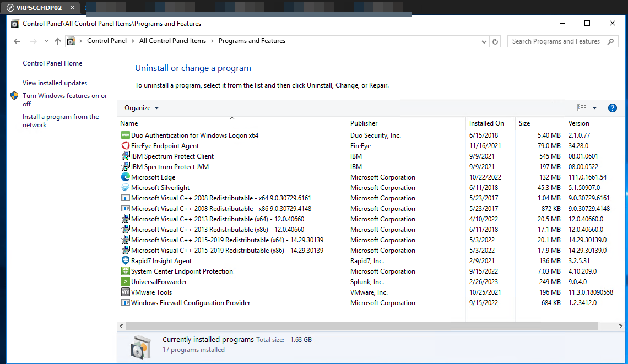Click the shield icon for Windows features

click(x=14, y=96)
